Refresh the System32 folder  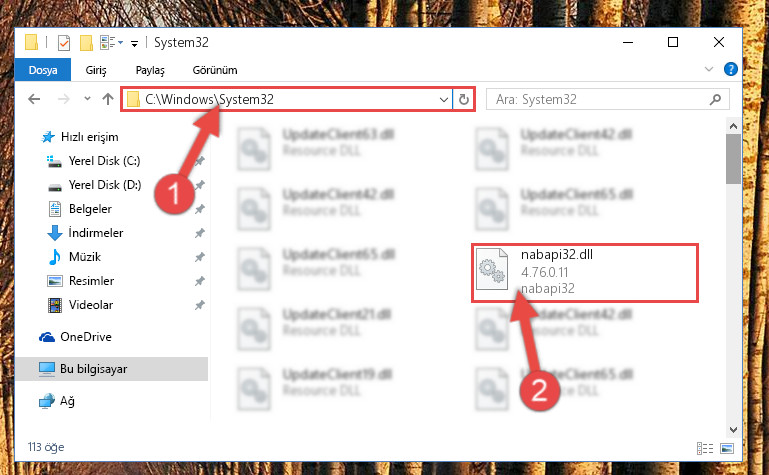[463, 100]
